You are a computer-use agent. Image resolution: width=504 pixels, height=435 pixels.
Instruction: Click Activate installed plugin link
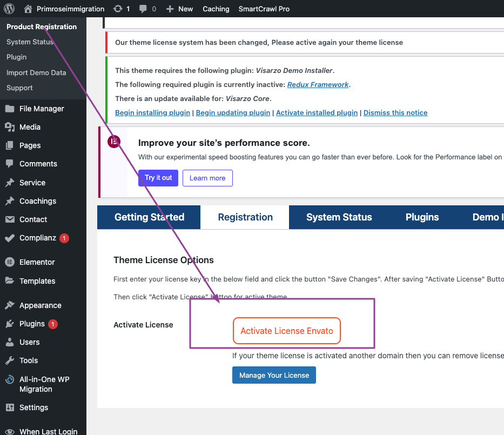click(317, 112)
